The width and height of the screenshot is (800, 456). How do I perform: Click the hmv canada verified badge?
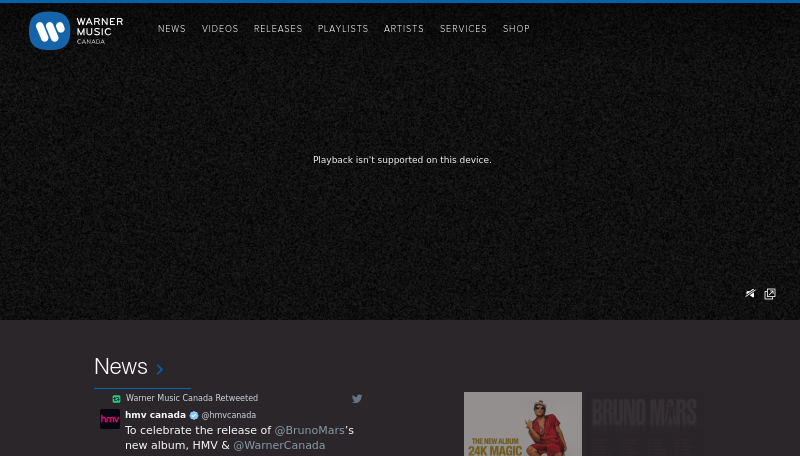click(194, 415)
